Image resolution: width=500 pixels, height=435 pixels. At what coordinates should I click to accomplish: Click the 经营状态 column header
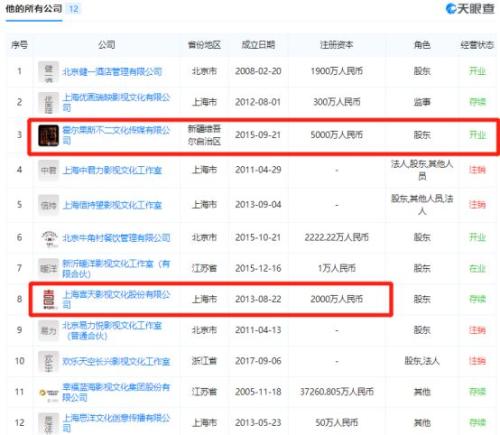tap(477, 45)
